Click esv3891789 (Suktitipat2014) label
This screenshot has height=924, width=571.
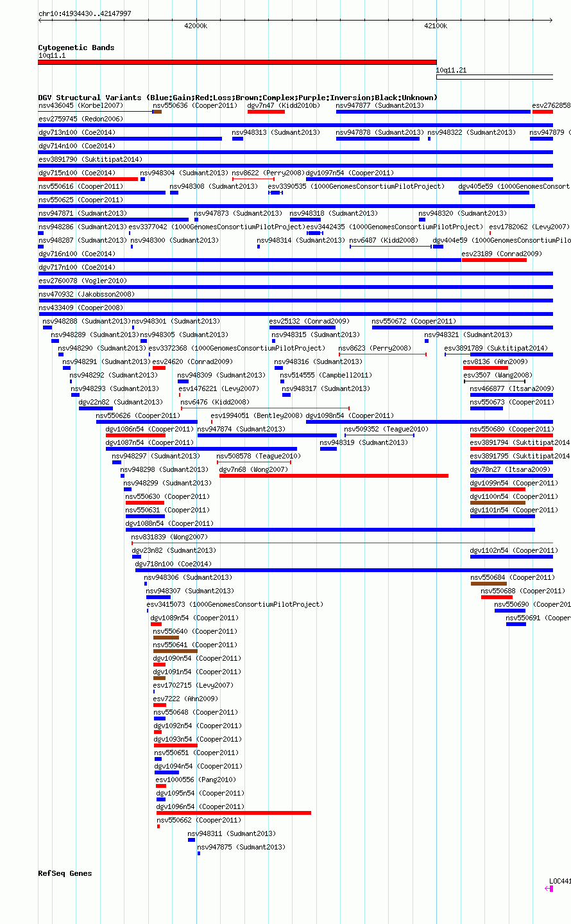click(497, 348)
